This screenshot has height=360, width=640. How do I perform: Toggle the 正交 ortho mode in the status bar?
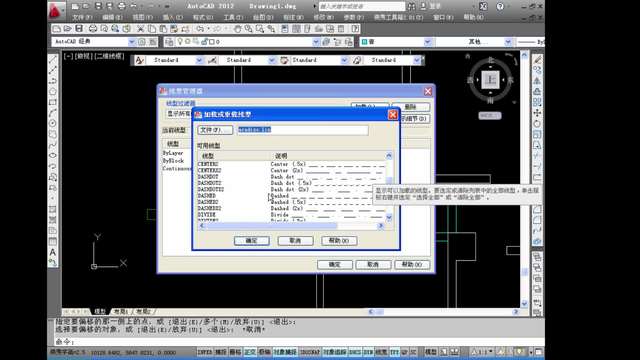tap(250, 352)
